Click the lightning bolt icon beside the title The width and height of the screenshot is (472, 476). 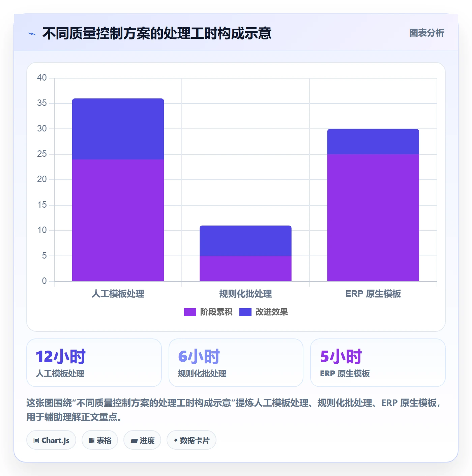tap(32, 34)
